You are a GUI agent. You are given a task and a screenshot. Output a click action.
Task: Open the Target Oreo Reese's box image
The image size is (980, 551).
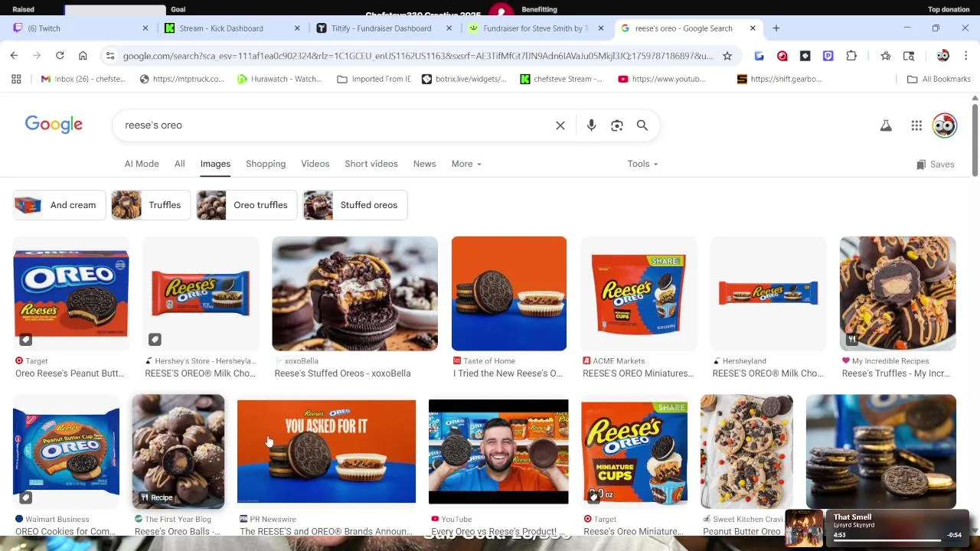click(x=71, y=293)
